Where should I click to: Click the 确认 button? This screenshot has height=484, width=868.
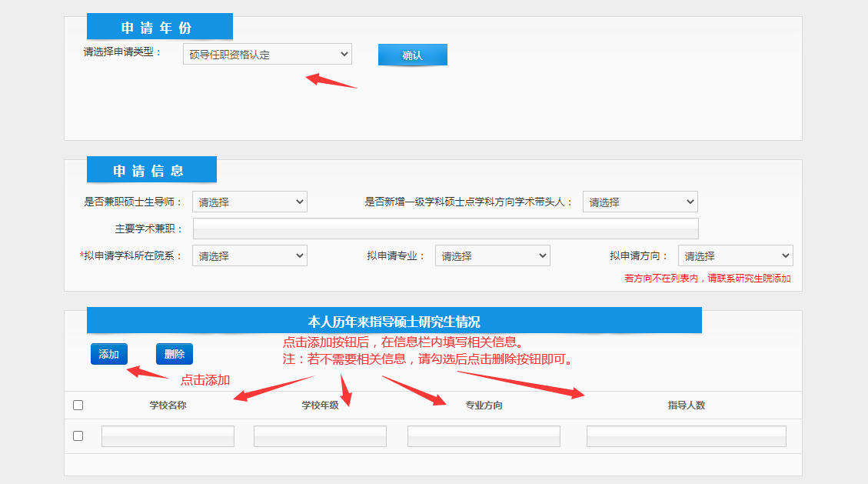click(412, 55)
